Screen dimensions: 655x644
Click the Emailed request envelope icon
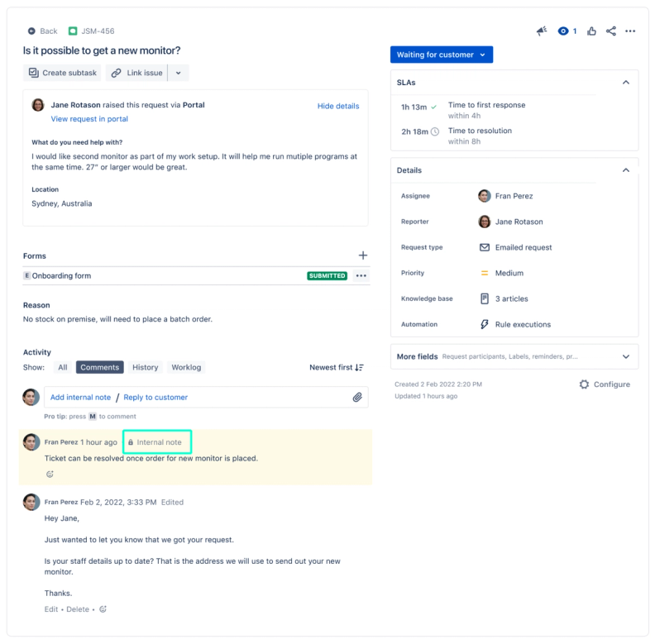485,248
